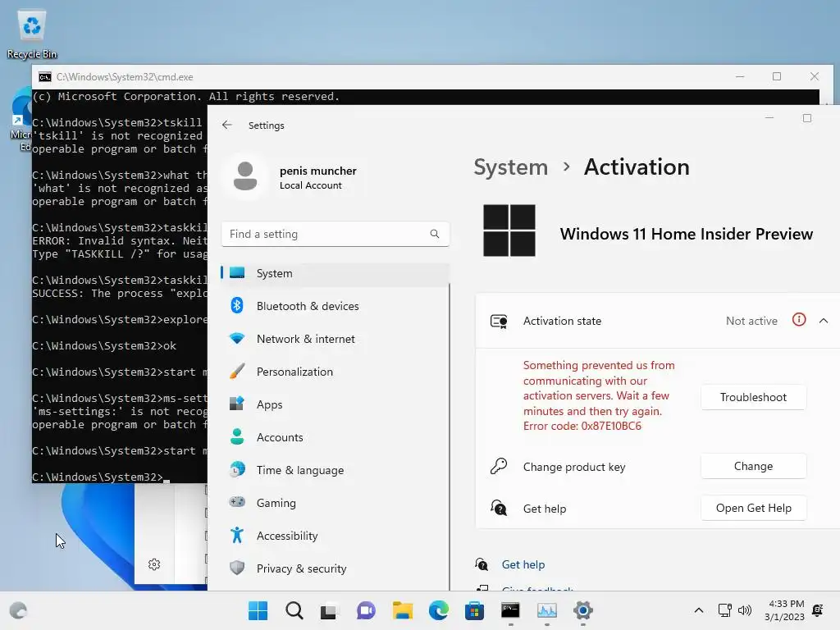Click the Personalization paintbrush icon
Image resolution: width=840 pixels, height=630 pixels.
(237, 372)
